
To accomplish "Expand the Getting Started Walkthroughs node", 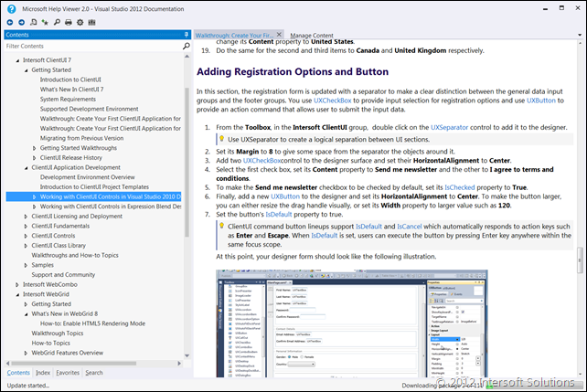I will coord(36,147).
